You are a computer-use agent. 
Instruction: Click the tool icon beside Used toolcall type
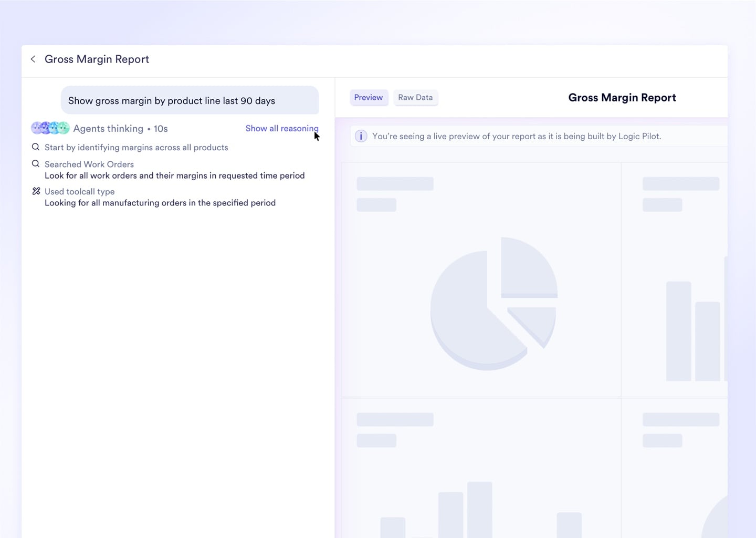click(x=36, y=191)
